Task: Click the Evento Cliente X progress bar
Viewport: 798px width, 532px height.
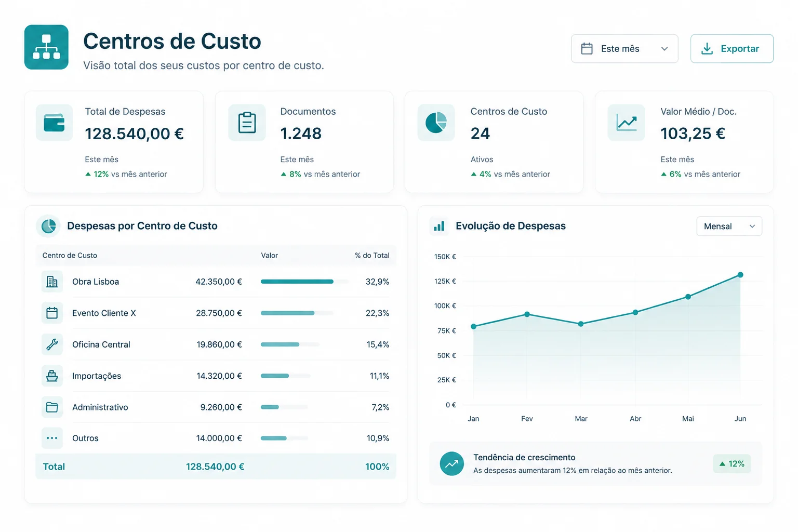Action: (297, 313)
